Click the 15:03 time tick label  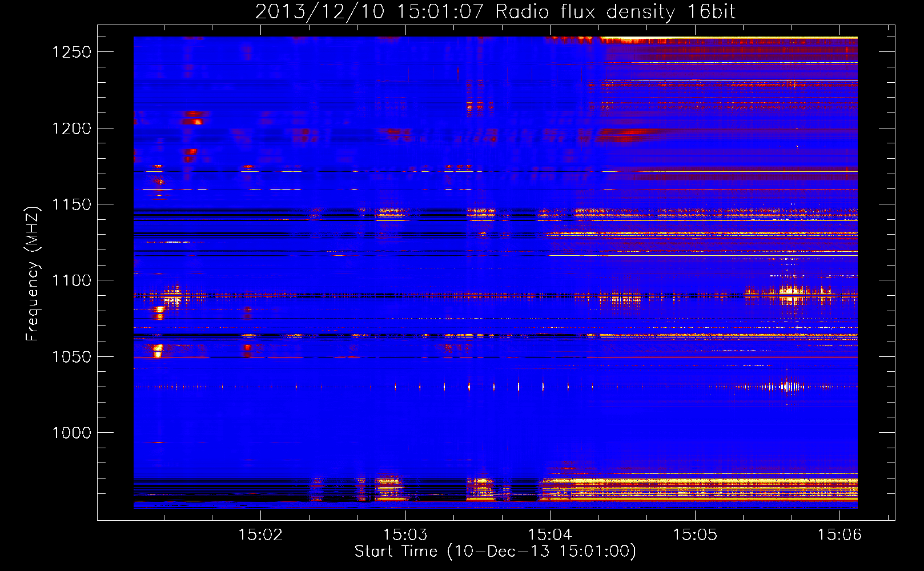click(405, 534)
